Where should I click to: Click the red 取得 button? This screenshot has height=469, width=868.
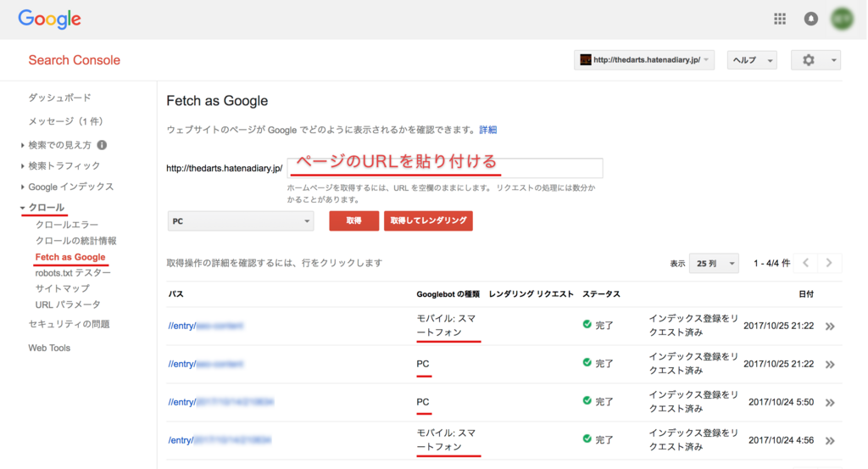tap(353, 221)
